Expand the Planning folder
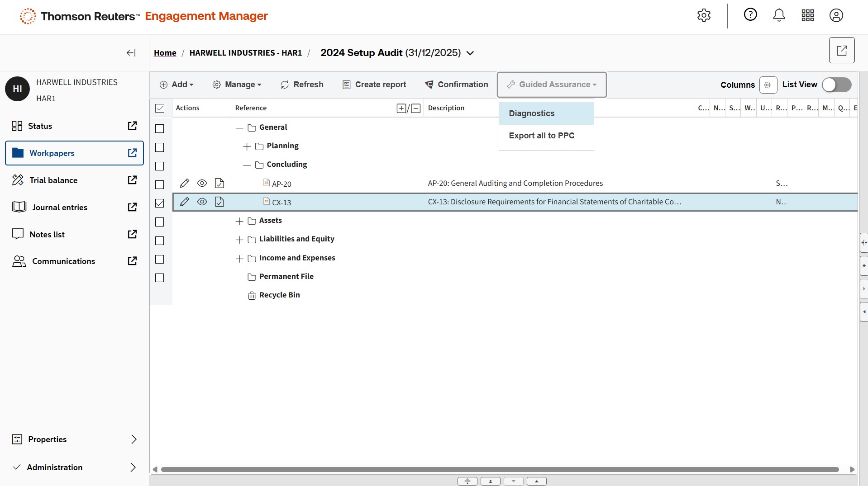Image resolution: width=868 pixels, height=486 pixels. 247,146
